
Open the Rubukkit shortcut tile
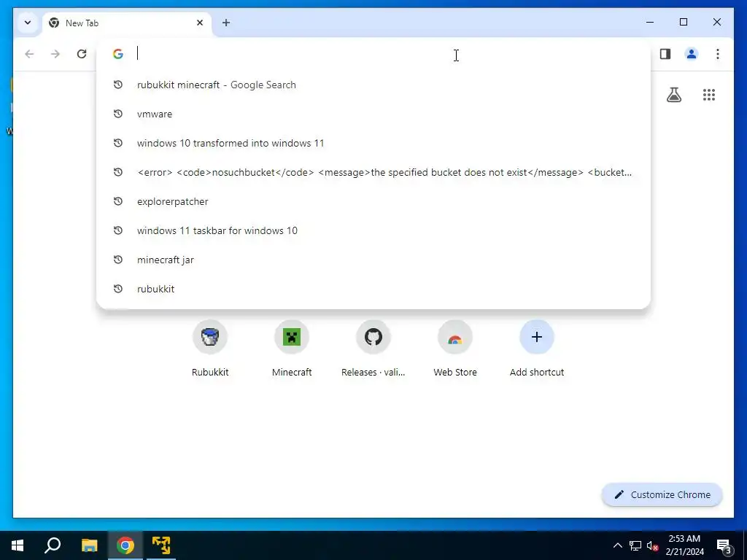coord(210,349)
